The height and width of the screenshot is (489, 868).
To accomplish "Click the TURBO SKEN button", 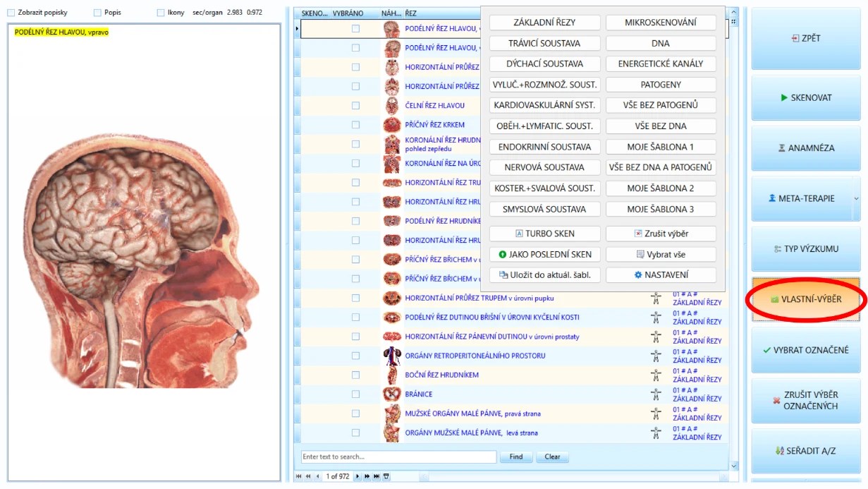I will (545, 234).
